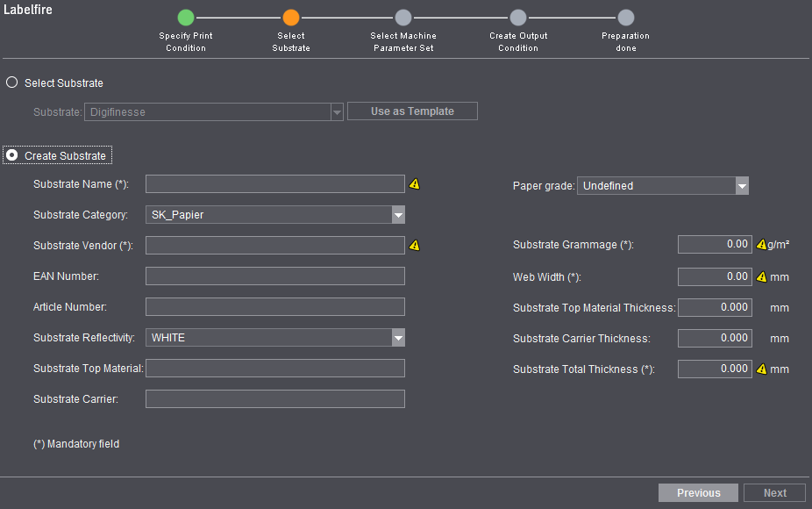This screenshot has width=812, height=509.
Task: Click the Use as Template button
Action: pyautogui.click(x=412, y=111)
